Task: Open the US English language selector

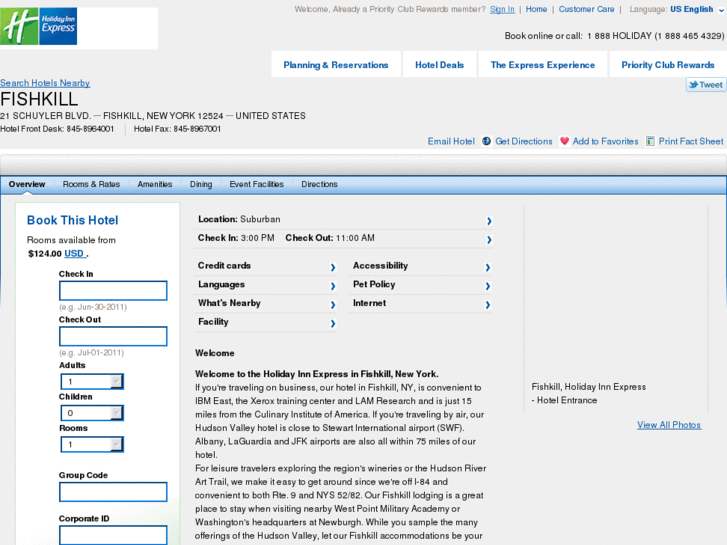Action: pos(696,9)
